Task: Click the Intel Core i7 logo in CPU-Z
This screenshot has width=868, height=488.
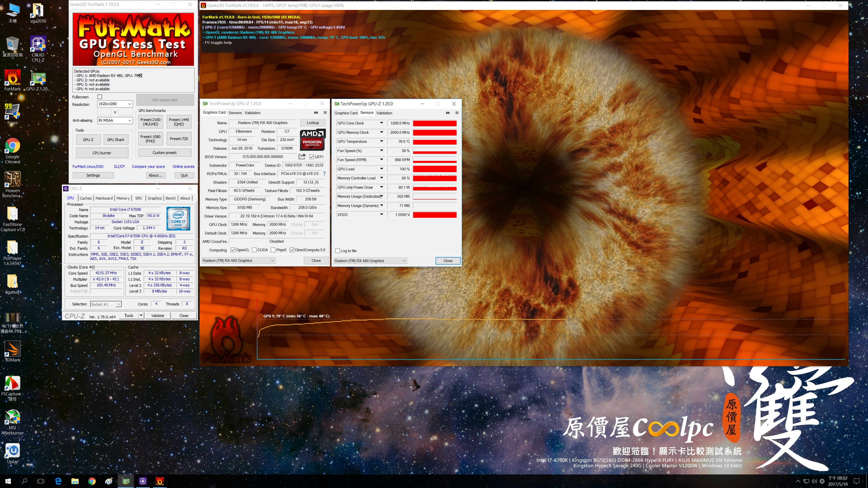Action: pyautogui.click(x=178, y=218)
